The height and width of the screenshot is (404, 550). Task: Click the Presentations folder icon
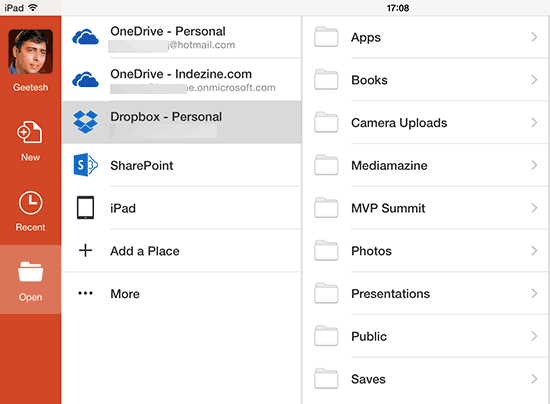326,293
